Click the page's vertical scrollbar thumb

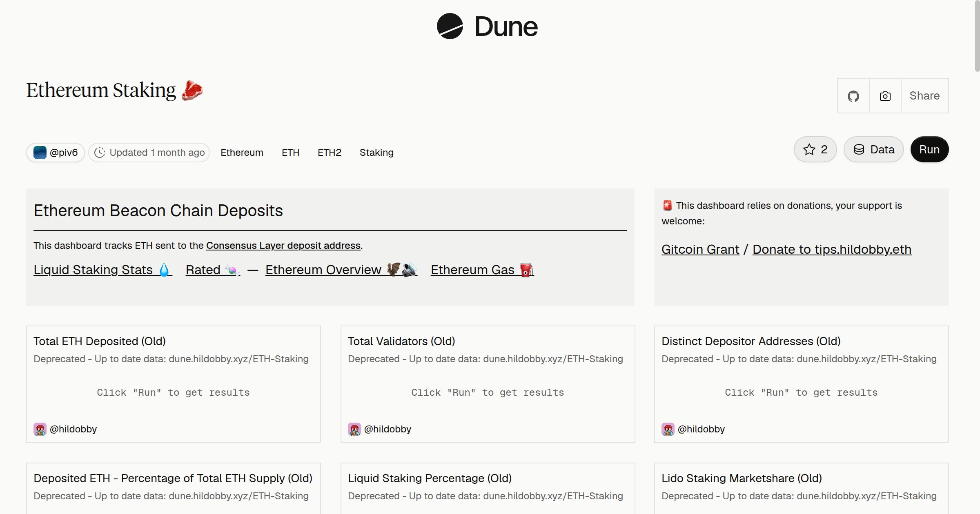(x=977, y=37)
